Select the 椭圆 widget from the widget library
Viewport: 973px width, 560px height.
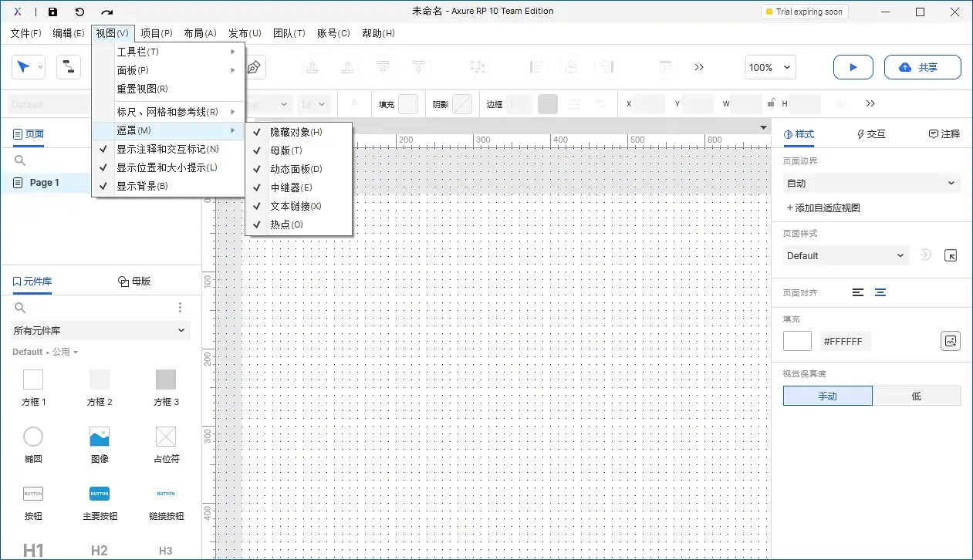coord(32,437)
